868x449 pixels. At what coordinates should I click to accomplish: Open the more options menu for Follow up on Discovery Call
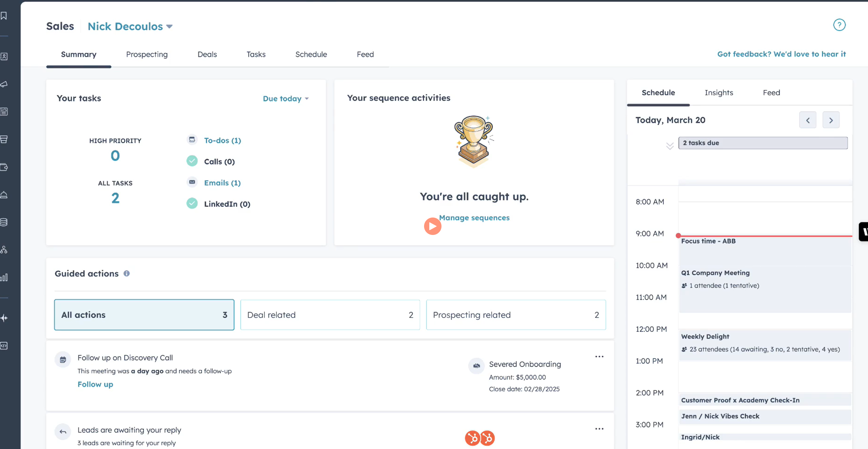click(x=599, y=357)
